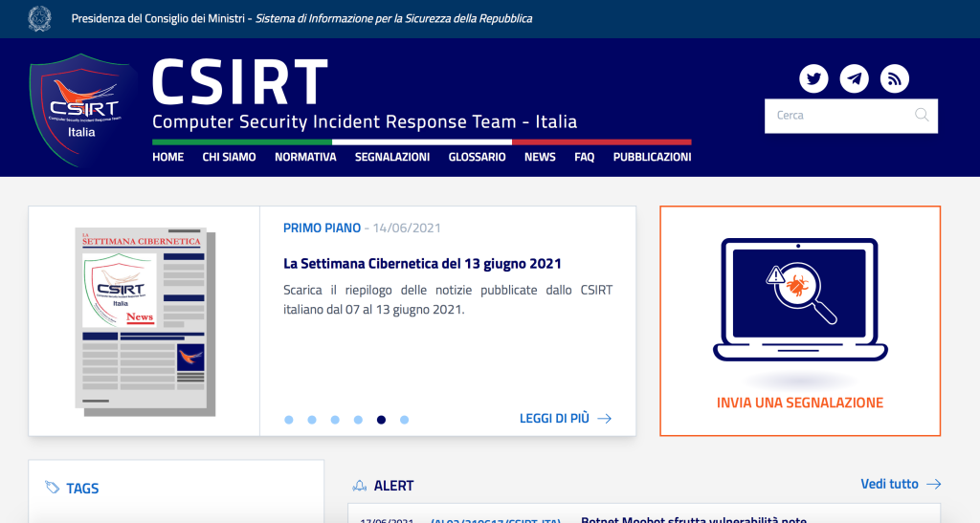The image size is (980, 523).
Task: Open the RSS feed icon
Action: 895,78
